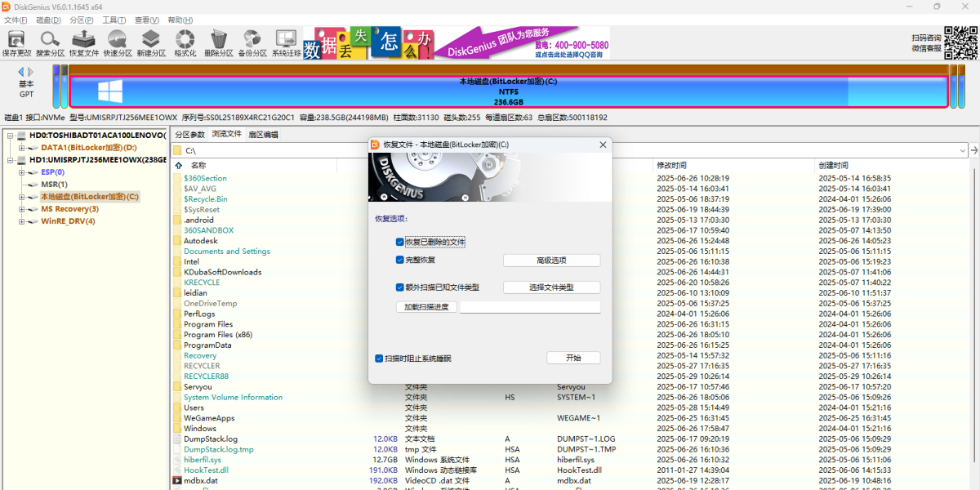The height and width of the screenshot is (490, 980).
Task: Click the blue C: partition bar
Action: coord(506,91)
